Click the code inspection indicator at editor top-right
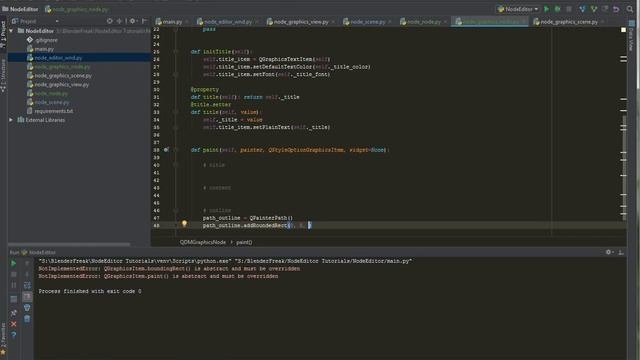The height and width of the screenshot is (360, 640). 623,30
